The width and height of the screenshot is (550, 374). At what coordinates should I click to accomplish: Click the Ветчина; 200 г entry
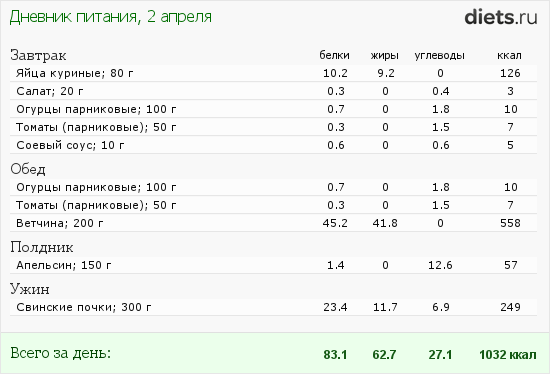[273, 223]
